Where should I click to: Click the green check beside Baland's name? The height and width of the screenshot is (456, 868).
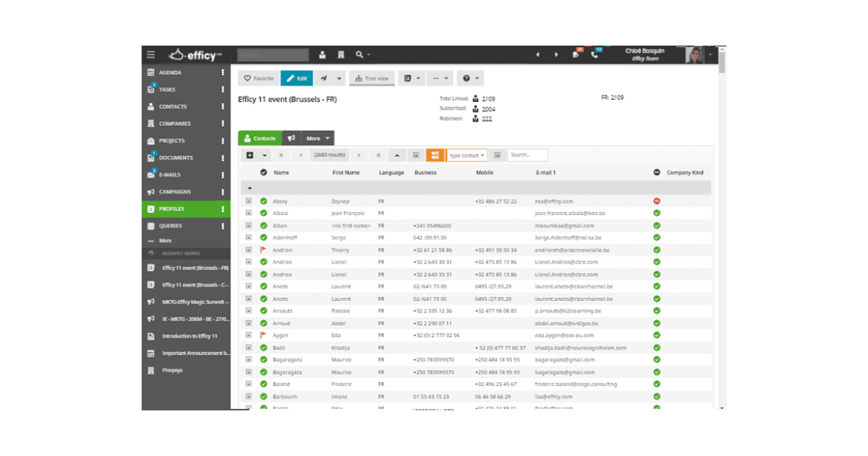[x=264, y=384]
